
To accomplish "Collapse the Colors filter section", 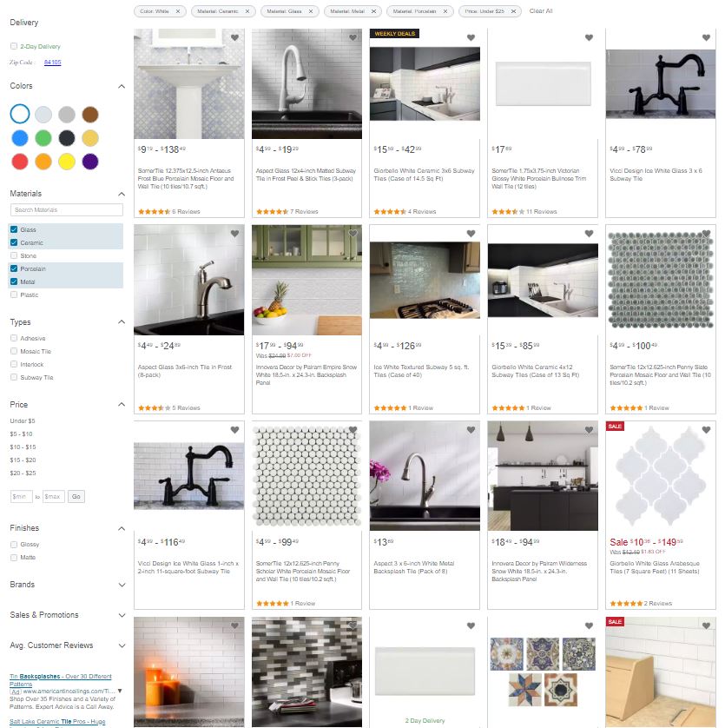I will [122, 86].
